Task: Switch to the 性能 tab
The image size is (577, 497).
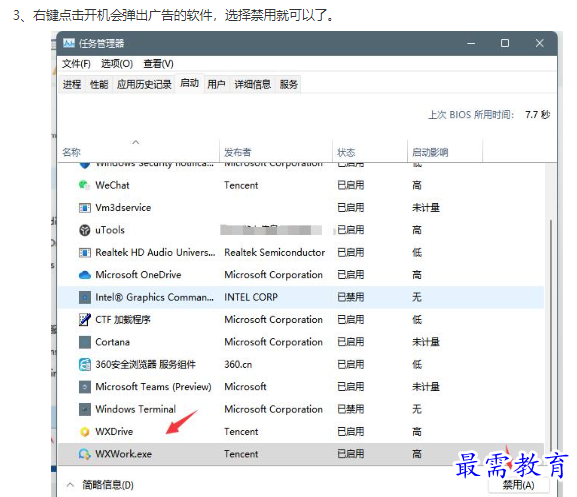Action: tap(99, 85)
